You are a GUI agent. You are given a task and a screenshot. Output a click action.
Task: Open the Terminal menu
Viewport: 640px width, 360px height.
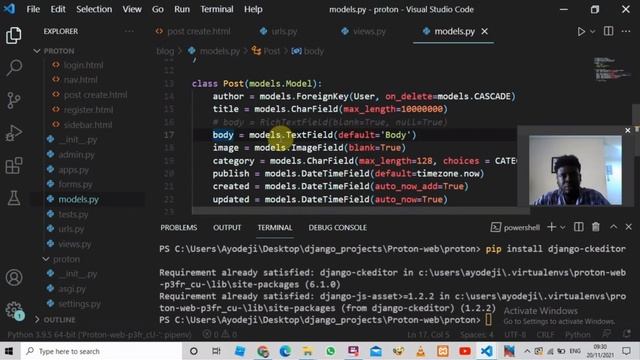point(217,9)
